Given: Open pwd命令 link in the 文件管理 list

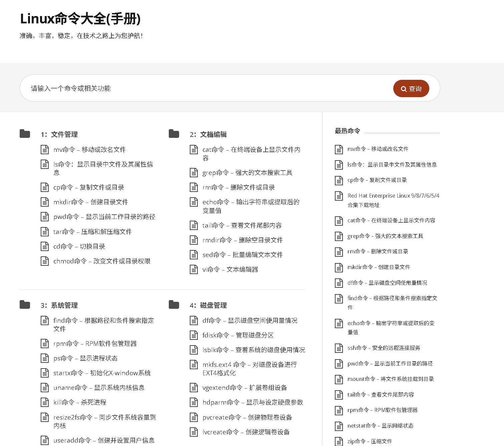Looking at the screenshot, I should pyautogui.click(x=104, y=217).
